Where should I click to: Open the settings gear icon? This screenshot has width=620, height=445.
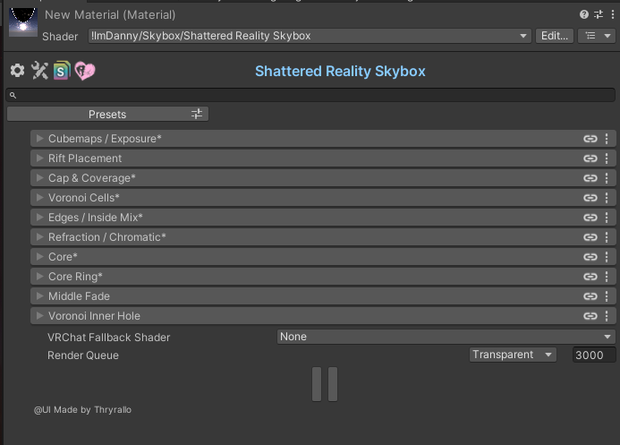pos(17,71)
